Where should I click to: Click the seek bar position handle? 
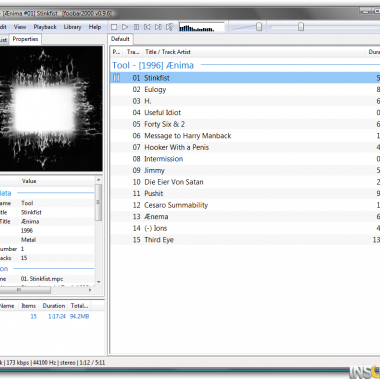point(301,27)
